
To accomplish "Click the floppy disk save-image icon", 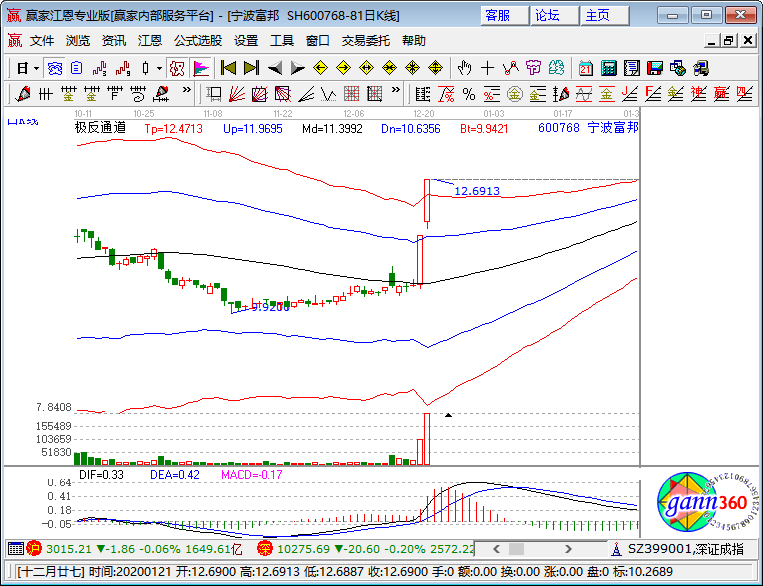I will (654, 68).
